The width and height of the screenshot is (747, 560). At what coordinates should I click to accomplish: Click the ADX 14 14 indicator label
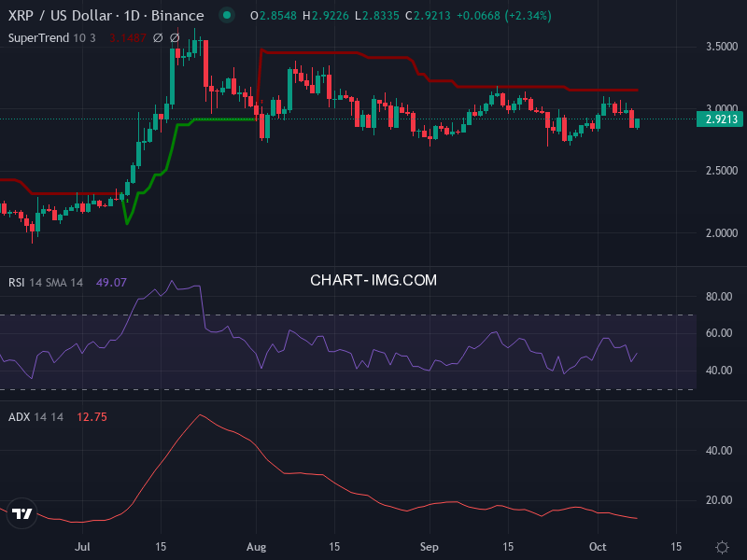point(35,416)
